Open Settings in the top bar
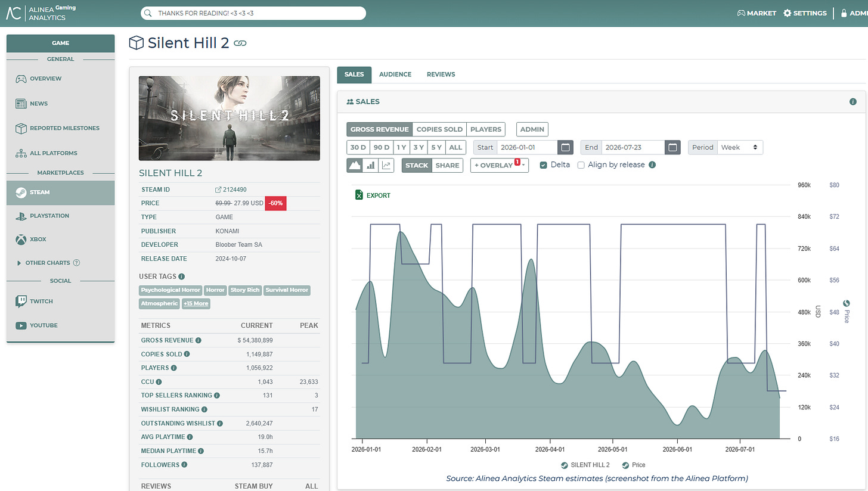 (805, 13)
